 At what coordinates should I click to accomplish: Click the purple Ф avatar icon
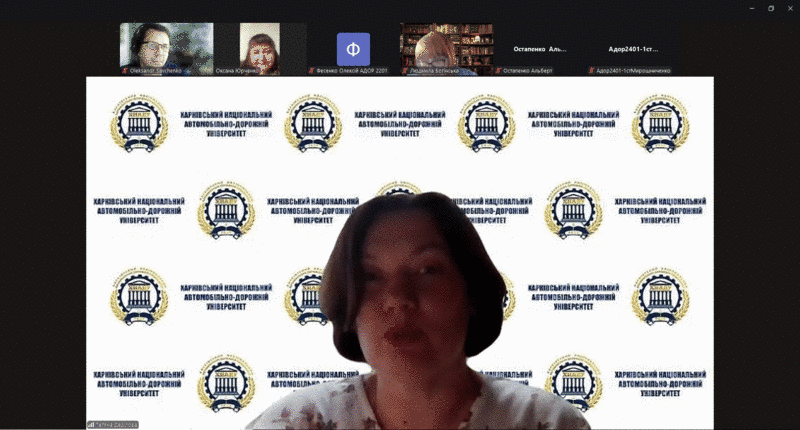(353, 48)
